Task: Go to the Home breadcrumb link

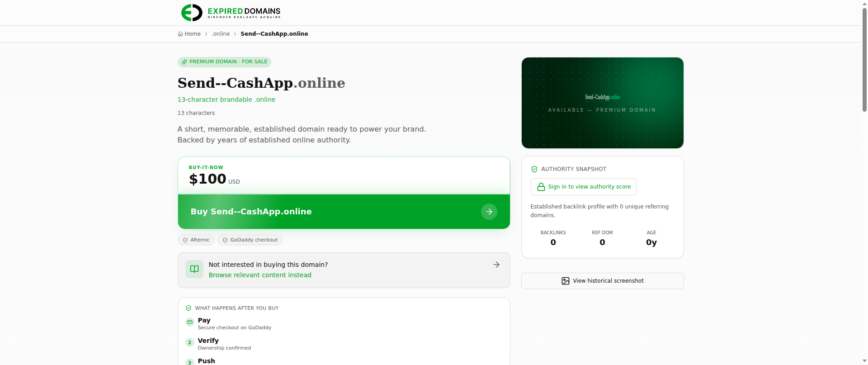Action: [x=189, y=34]
